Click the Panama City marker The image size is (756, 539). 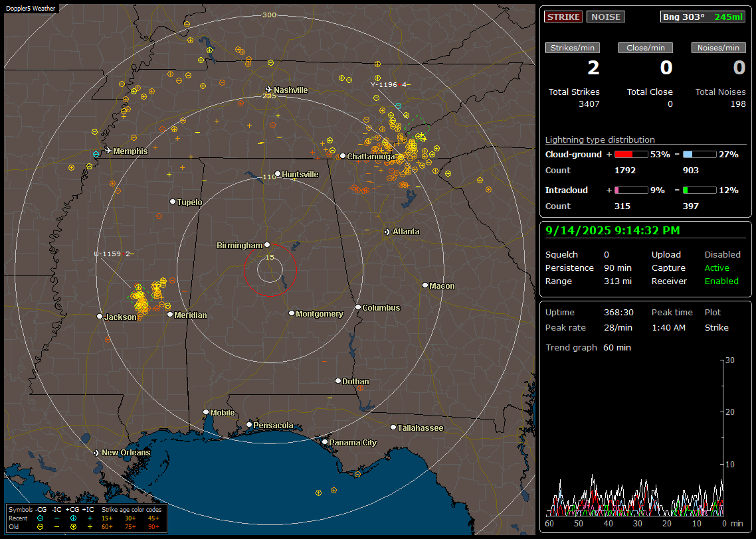[325, 441]
